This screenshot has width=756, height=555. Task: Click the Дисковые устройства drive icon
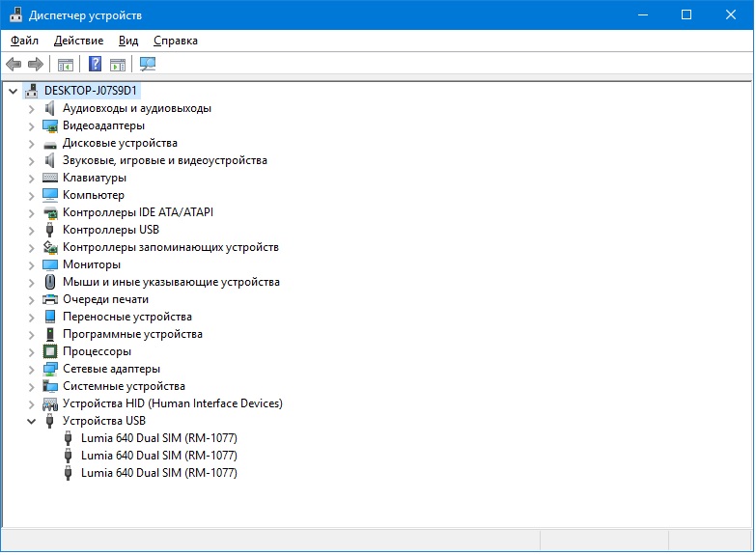click(49, 144)
